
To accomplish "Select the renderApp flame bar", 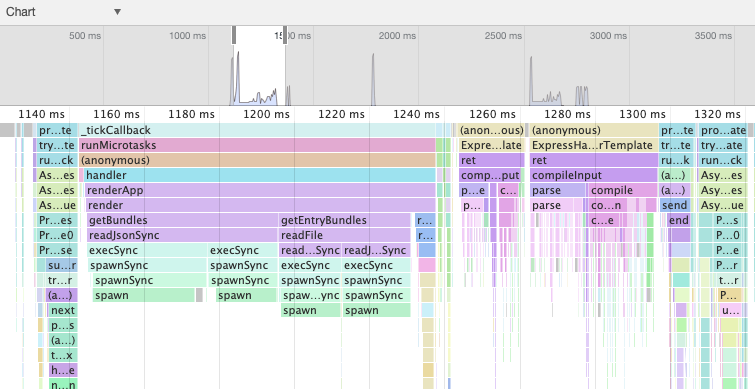I will click(260, 190).
